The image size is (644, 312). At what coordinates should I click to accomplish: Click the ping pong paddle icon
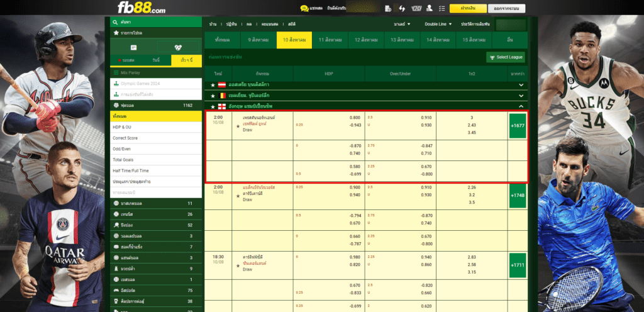pyautogui.click(x=116, y=225)
